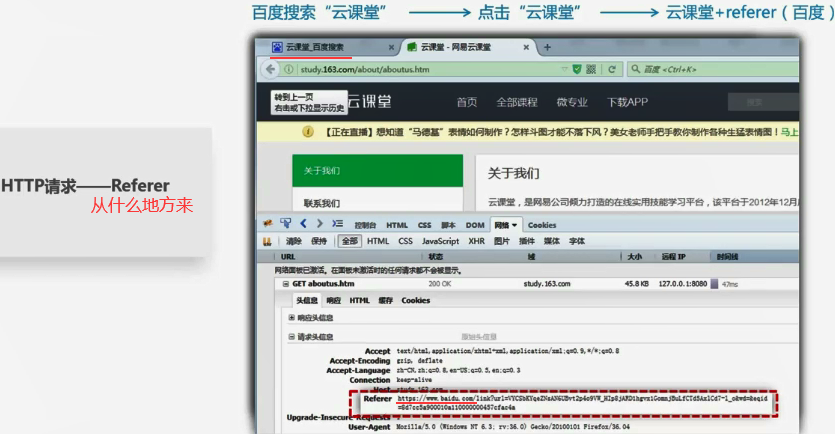The width and height of the screenshot is (835, 434).
Task: Select the 缓存 request detail tab
Action: (x=386, y=300)
